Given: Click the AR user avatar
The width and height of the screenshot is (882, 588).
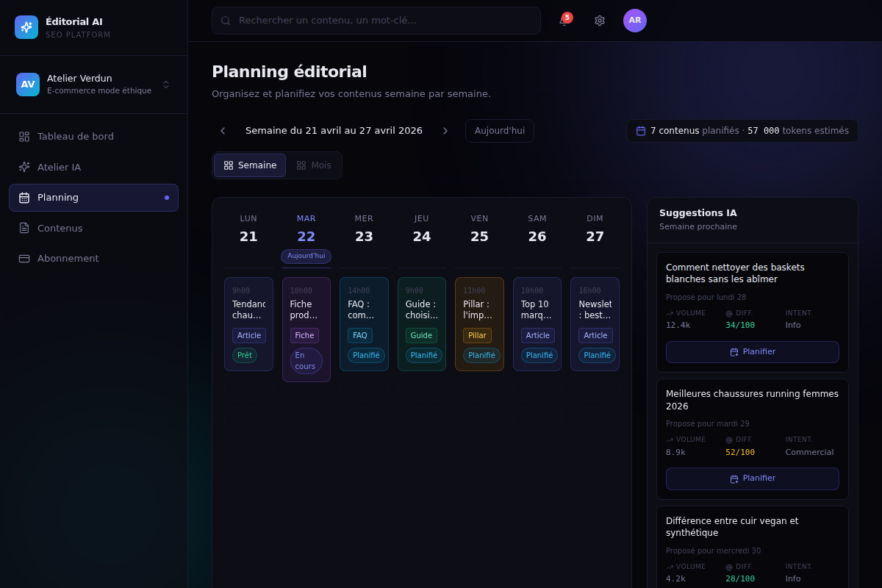Looking at the screenshot, I should pos(635,21).
